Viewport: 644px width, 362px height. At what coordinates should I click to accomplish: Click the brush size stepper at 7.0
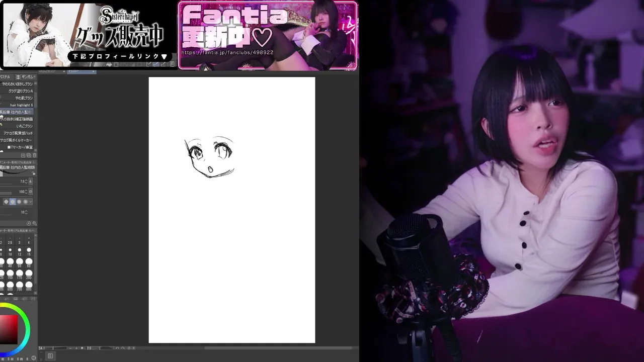tap(26, 181)
